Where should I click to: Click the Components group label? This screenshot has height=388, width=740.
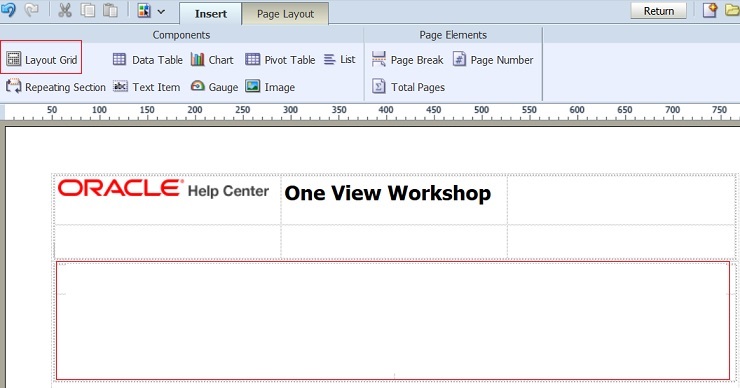(181, 35)
